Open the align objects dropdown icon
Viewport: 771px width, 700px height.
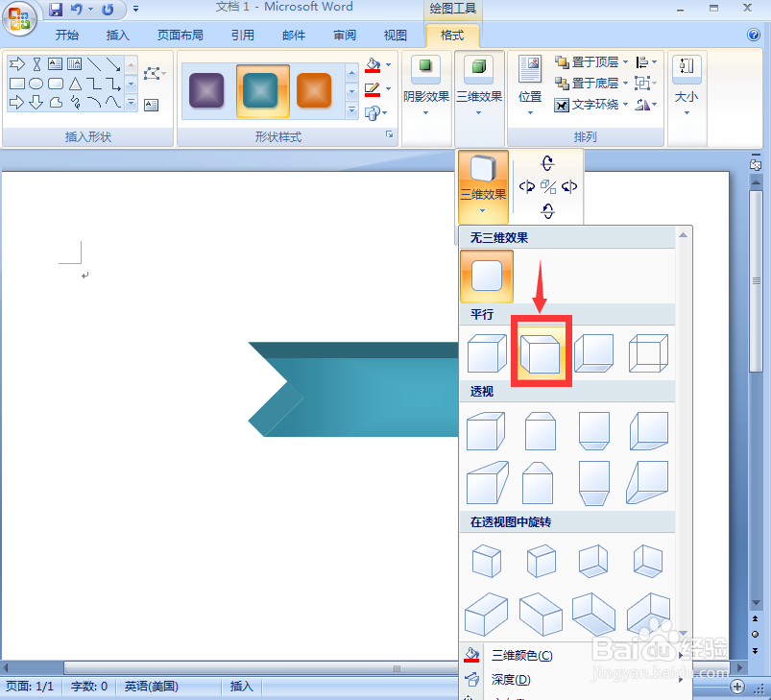click(x=645, y=62)
